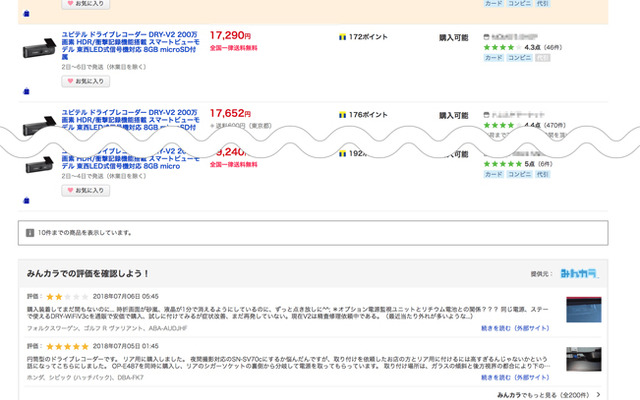Click the store icon above the 4.3点 rating

point(486,37)
